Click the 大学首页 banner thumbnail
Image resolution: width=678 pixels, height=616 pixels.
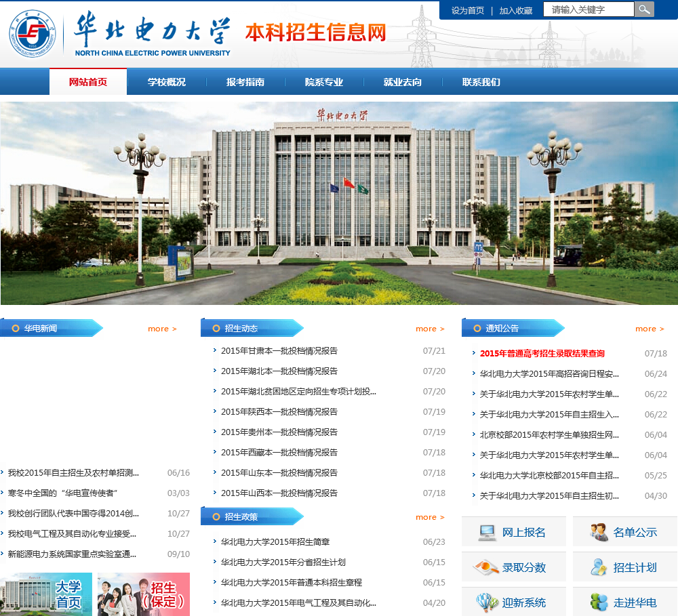tap(46, 594)
